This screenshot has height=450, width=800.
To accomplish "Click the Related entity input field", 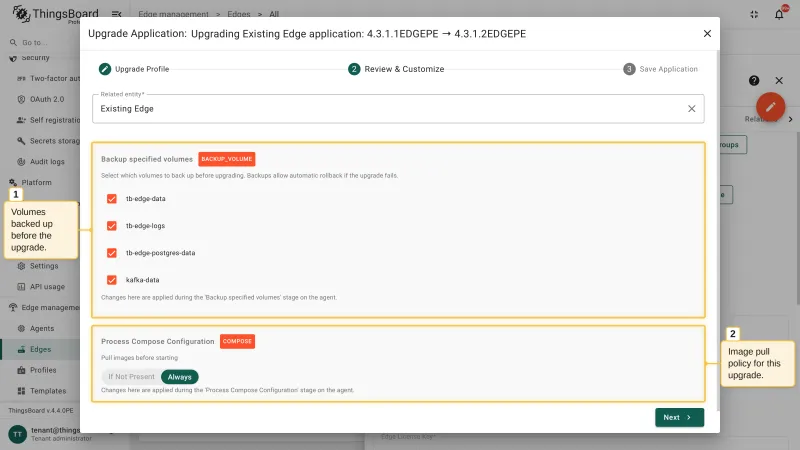I will 398,109.
